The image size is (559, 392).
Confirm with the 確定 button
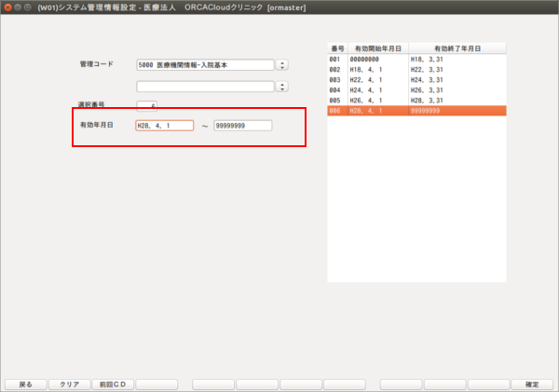tap(532, 384)
